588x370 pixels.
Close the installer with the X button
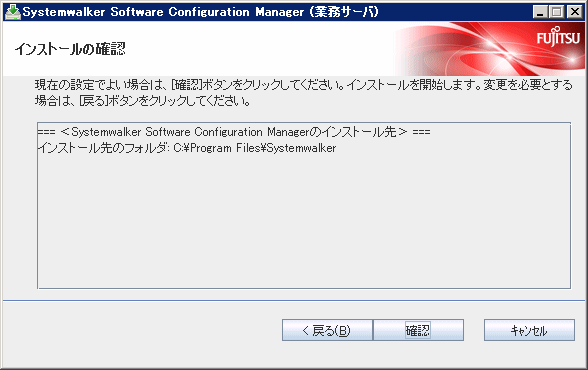click(x=574, y=12)
